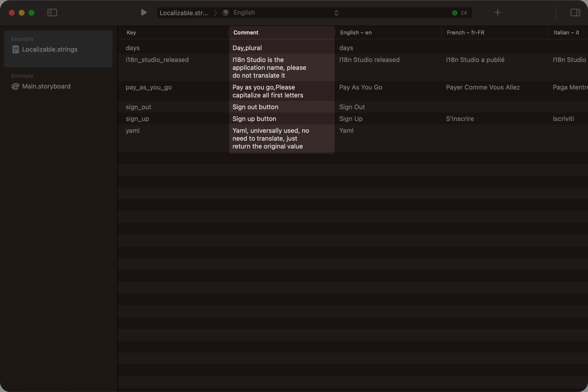Image resolution: width=588 pixels, height=392 pixels.
Task: Open the Localizable.str breadcrumb item
Action: 184,13
